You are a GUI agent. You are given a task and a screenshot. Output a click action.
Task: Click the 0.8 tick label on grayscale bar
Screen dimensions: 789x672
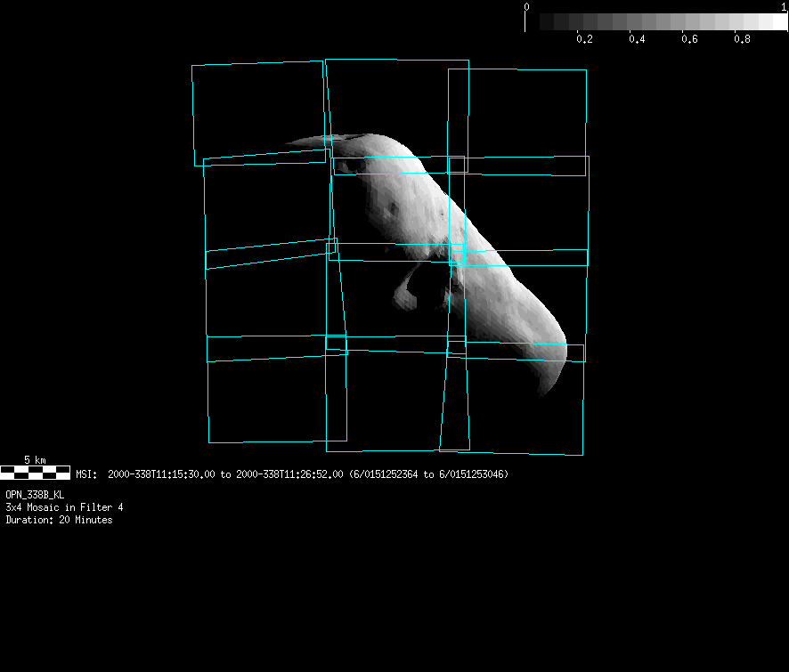(x=742, y=39)
